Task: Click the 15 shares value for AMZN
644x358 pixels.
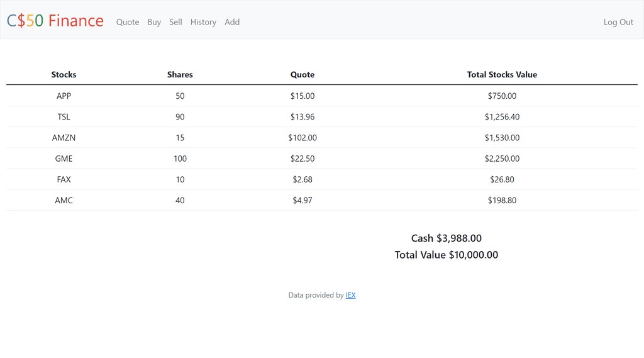Action: point(180,138)
